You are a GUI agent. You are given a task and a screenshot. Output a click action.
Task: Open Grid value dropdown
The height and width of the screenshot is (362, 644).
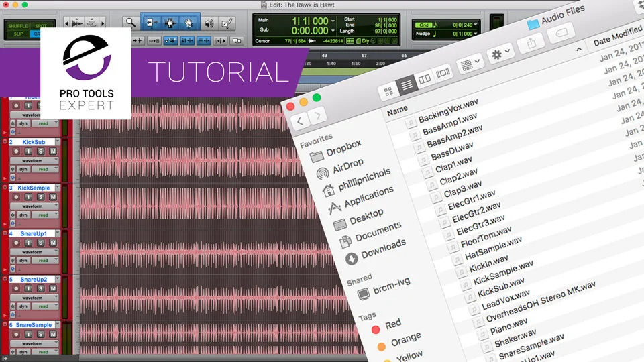click(x=476, y=25)
